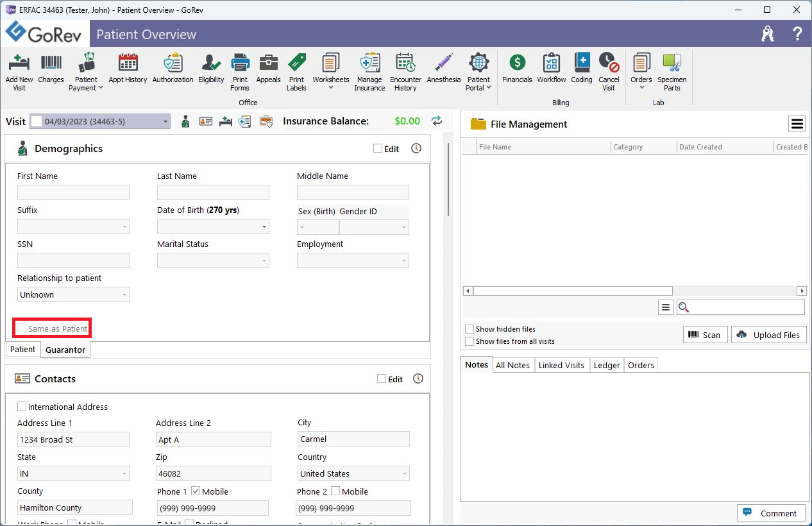Check Phone 2 Mobile checkbox
812x526 pixels.
point(335,491)
